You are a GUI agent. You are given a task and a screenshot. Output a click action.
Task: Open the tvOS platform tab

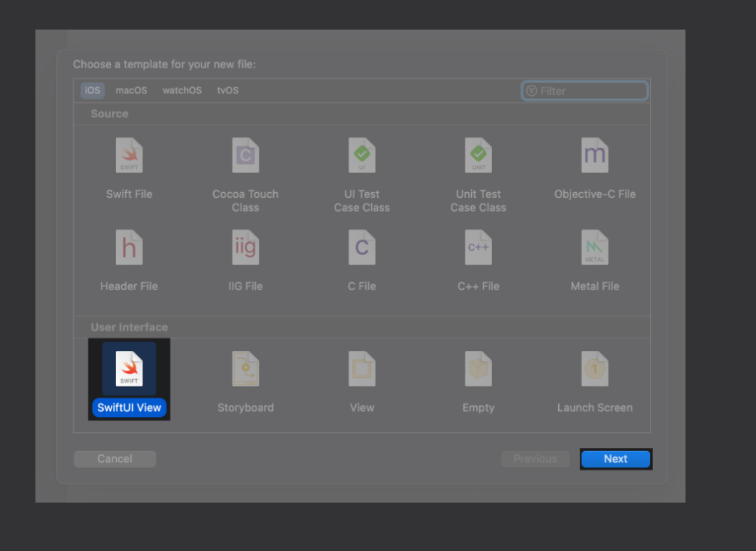tap(228, 90)
